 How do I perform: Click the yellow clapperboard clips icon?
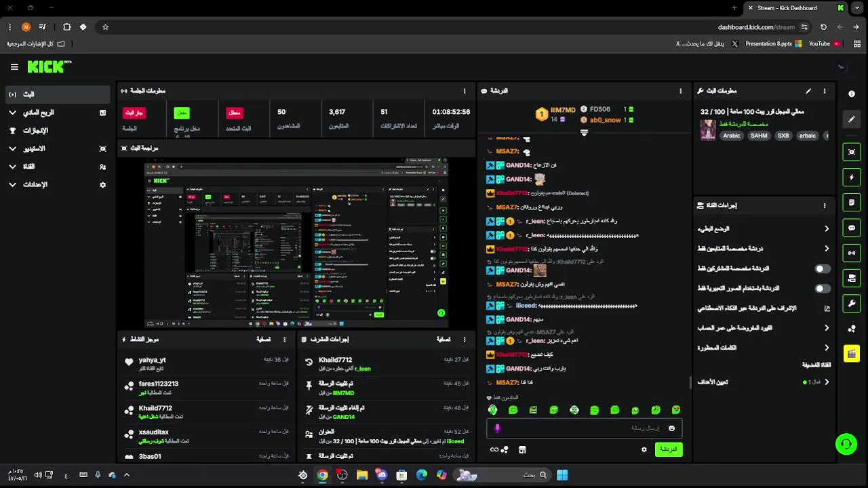(x=852, y=353)
